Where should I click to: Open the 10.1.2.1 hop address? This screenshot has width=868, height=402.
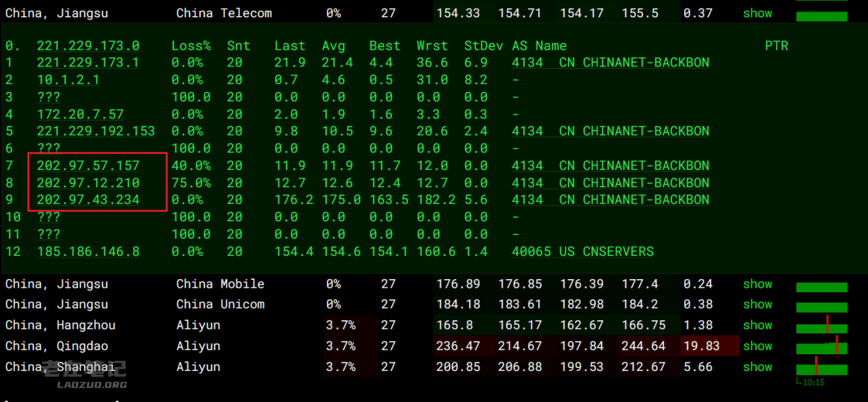68,80
